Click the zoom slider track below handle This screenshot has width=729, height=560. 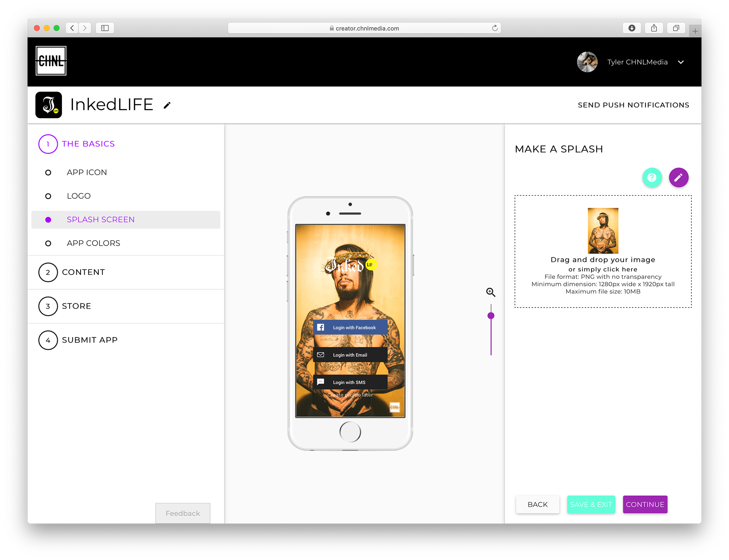click(491, 337)
